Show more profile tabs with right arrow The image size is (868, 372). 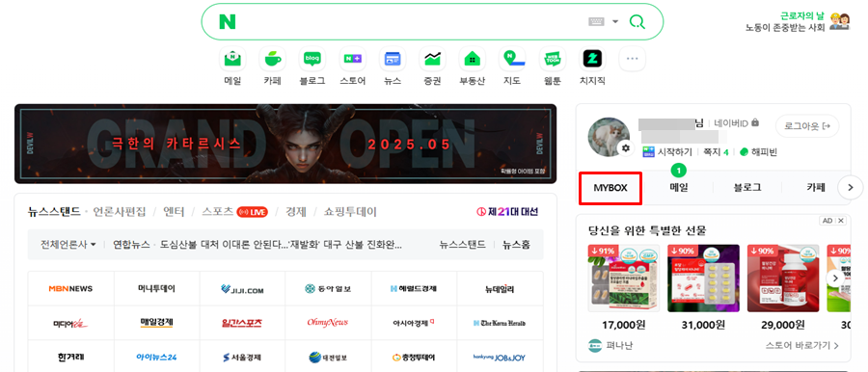point(851,188)
